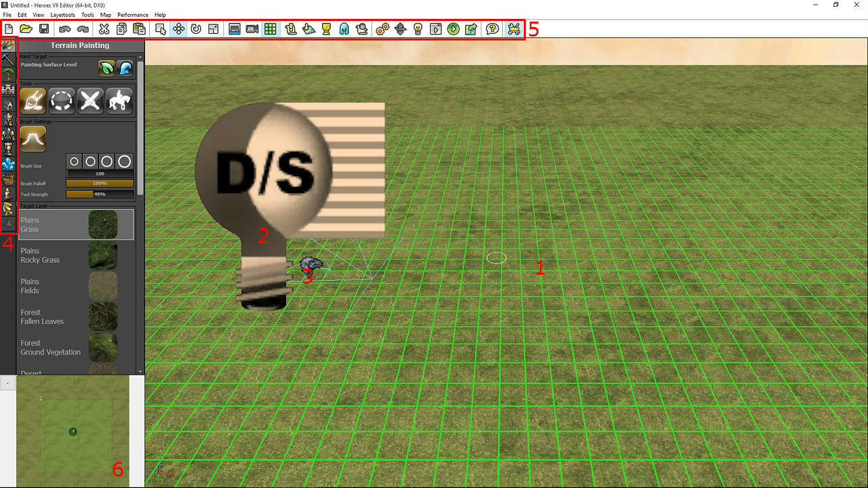Adjust the Brush Falloff slider

[x=100, y=184]
